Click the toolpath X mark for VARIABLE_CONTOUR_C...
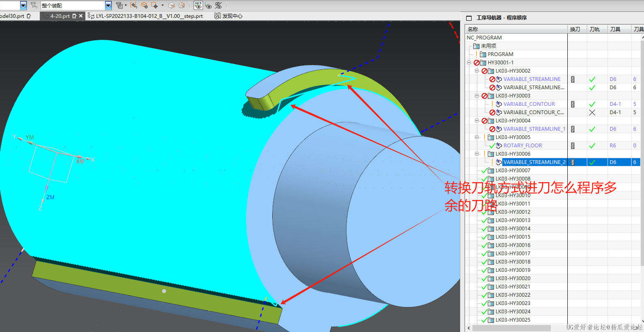This screenshot has height=332, width=644. tap(592, 112)
